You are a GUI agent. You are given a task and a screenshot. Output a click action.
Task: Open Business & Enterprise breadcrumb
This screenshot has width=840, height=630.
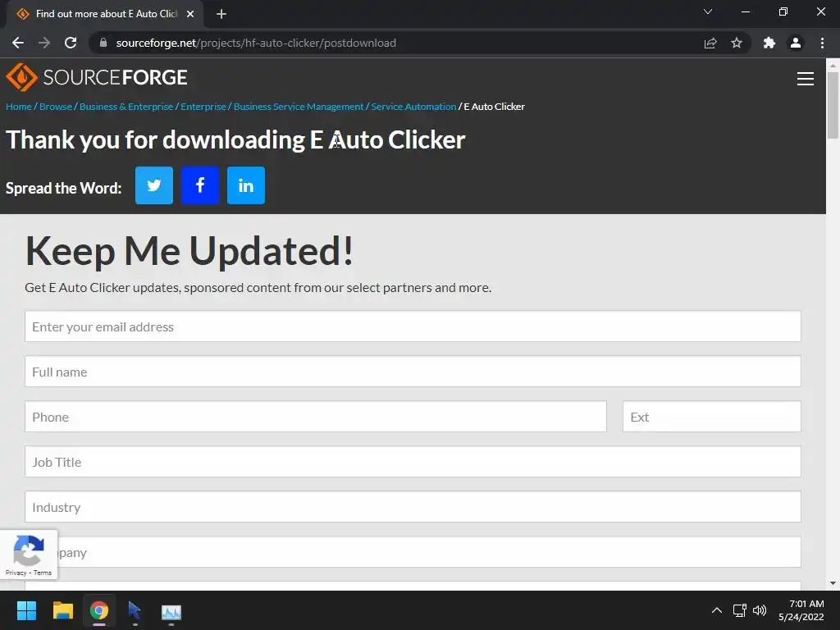(126, 107)
